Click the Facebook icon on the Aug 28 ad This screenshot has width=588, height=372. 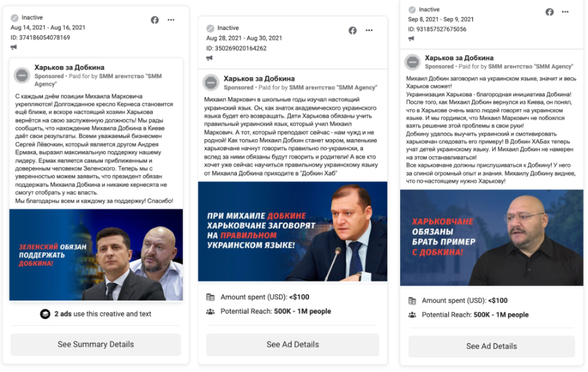[x=353, y=31]
